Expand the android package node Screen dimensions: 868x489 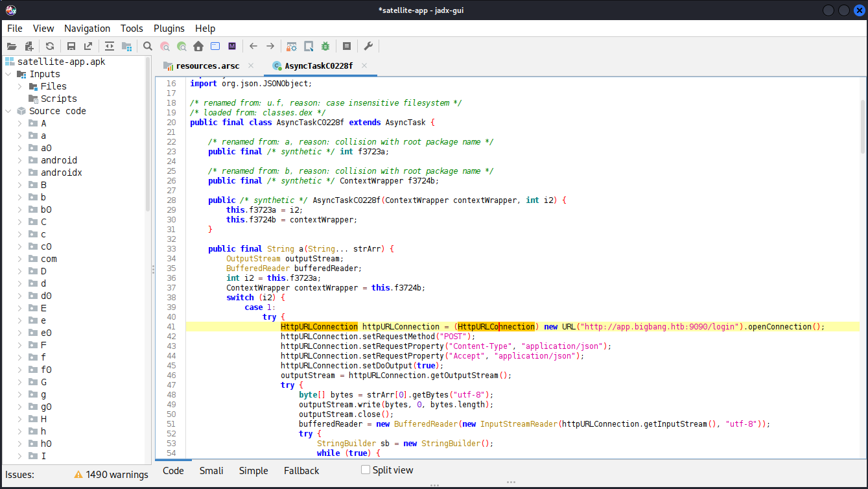point(20,160)
